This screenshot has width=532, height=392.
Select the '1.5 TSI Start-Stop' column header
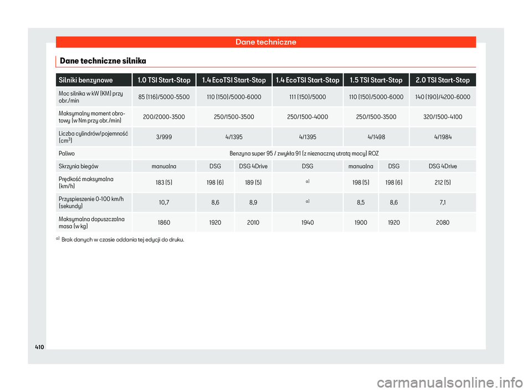click(x=376, y=80)
